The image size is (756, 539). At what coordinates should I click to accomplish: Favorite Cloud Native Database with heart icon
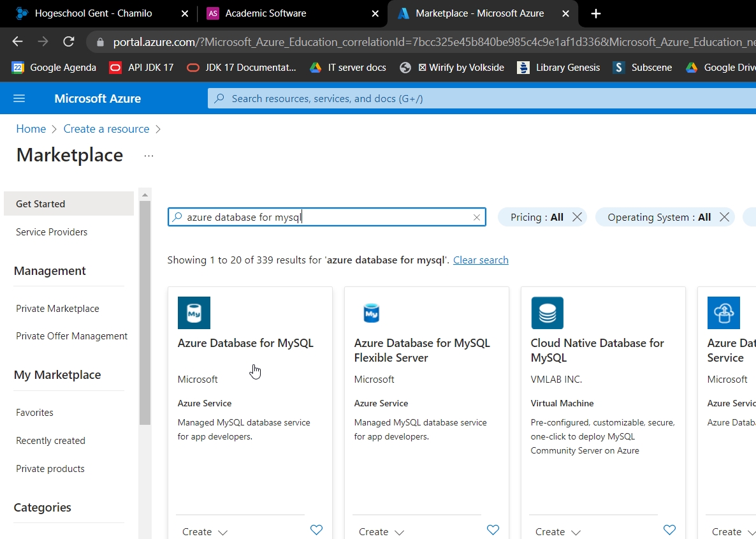[669, 530]
